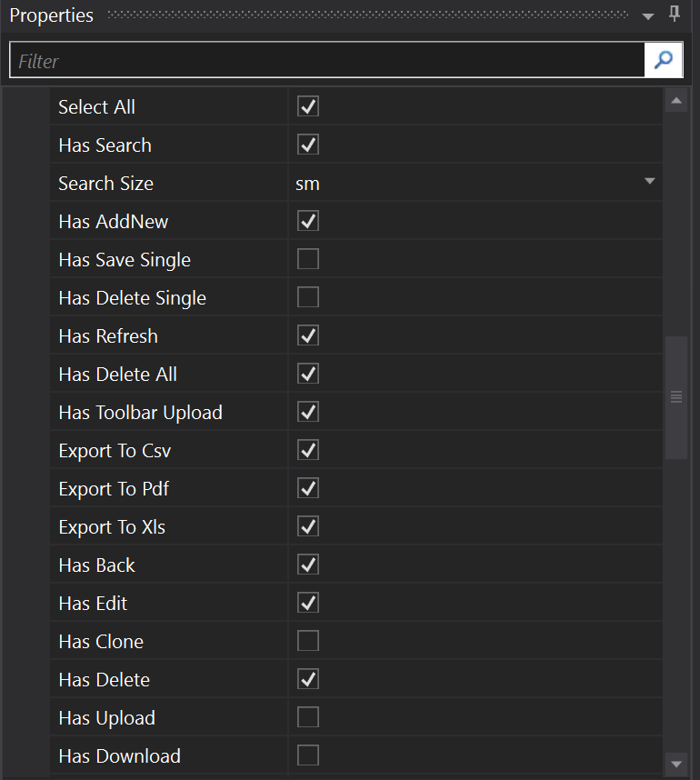Click the search magnifier icon
This screenshot has width=700, height=780.
pos(664,60)
